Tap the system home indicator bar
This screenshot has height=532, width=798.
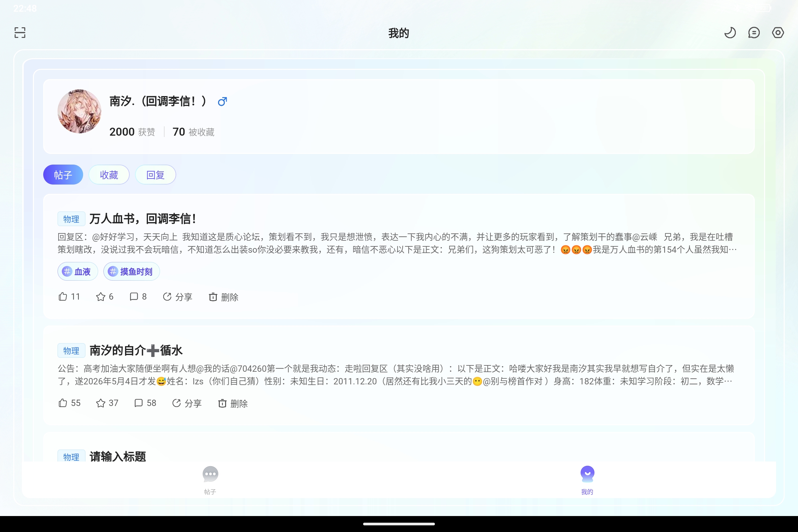[399, 524]
